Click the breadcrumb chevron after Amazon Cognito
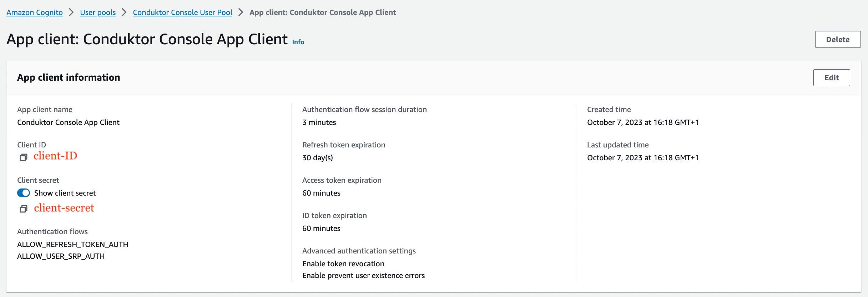The height and width of the screenshot is (297, 868). coord(71,12)
